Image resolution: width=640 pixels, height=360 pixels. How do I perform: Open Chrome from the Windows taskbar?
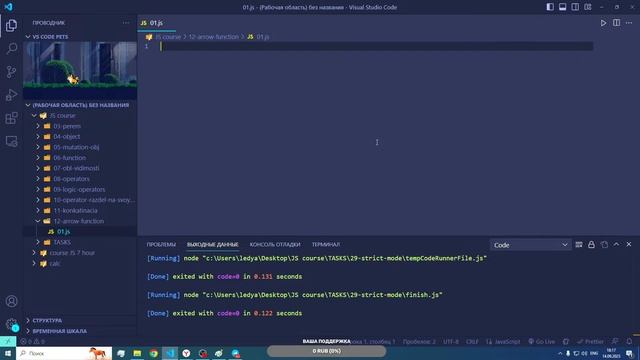click(153, 353)
